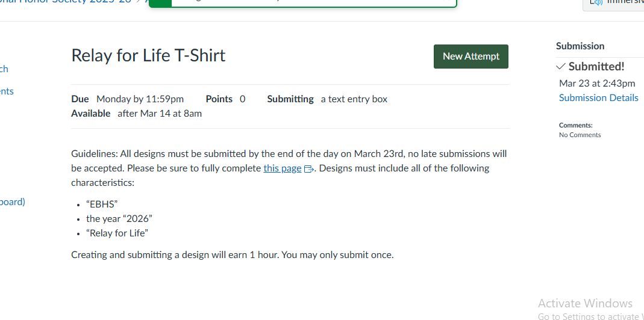The image size is (644, 320).
Task: Click the Submitted checkmark icon
Action: 561,67
